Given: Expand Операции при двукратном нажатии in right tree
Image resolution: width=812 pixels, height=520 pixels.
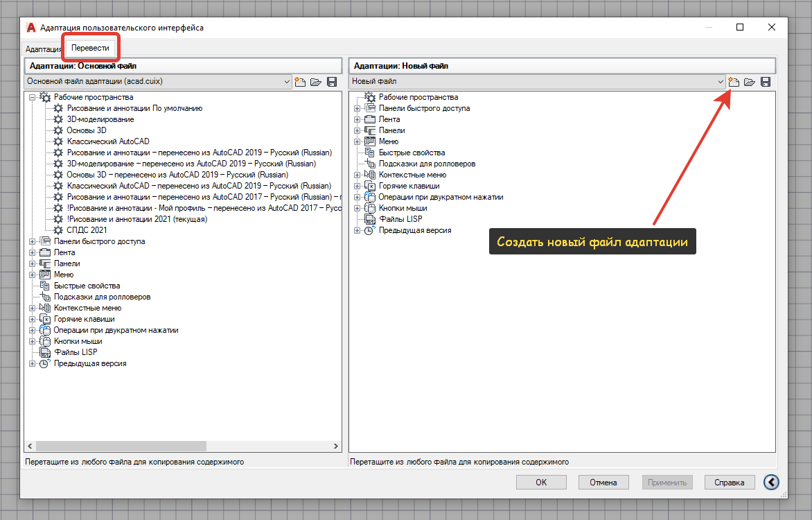Looking at the screenshot, I should click(x=357, y=197).
